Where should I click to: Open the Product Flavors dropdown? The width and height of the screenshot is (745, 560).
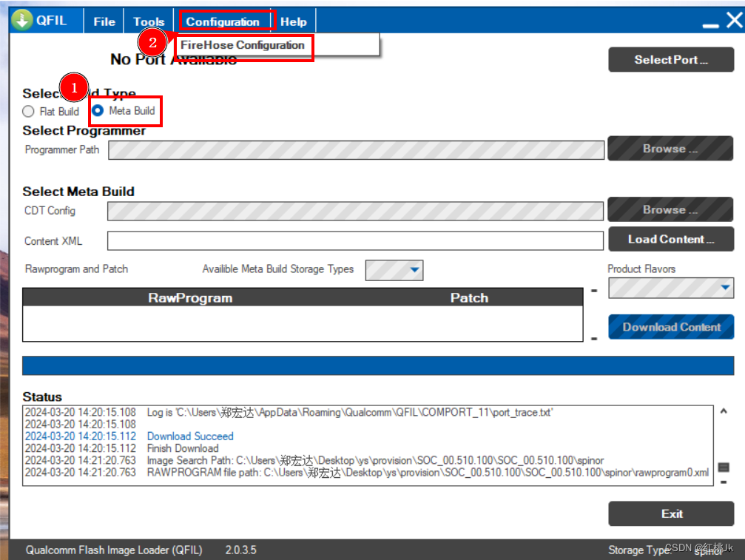click(671, 289)
